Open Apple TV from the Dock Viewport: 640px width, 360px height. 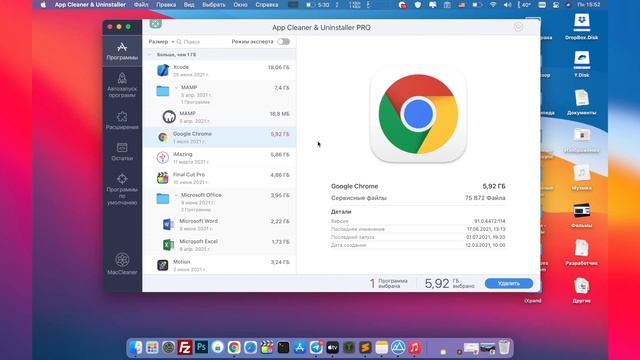pyautogui.click(x=332, y=347)
